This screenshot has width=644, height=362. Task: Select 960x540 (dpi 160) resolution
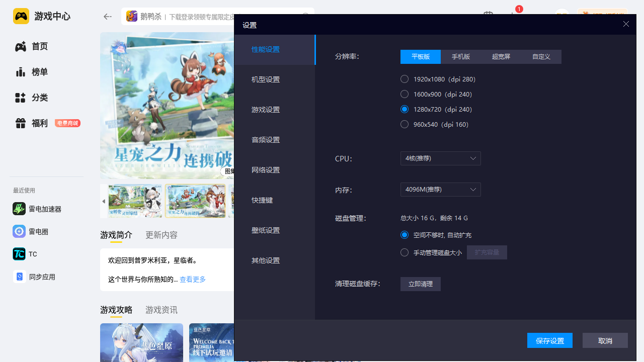405,124
